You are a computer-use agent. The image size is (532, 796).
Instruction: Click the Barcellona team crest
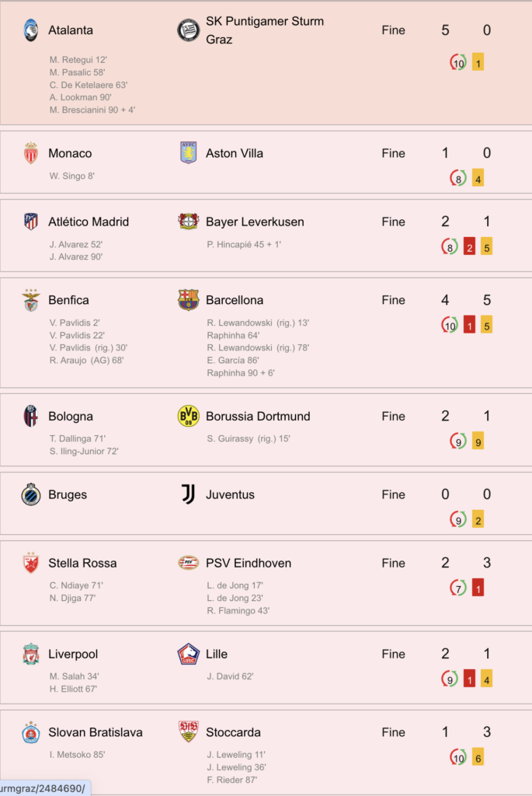pyautogui.click(x=188, y=299)
